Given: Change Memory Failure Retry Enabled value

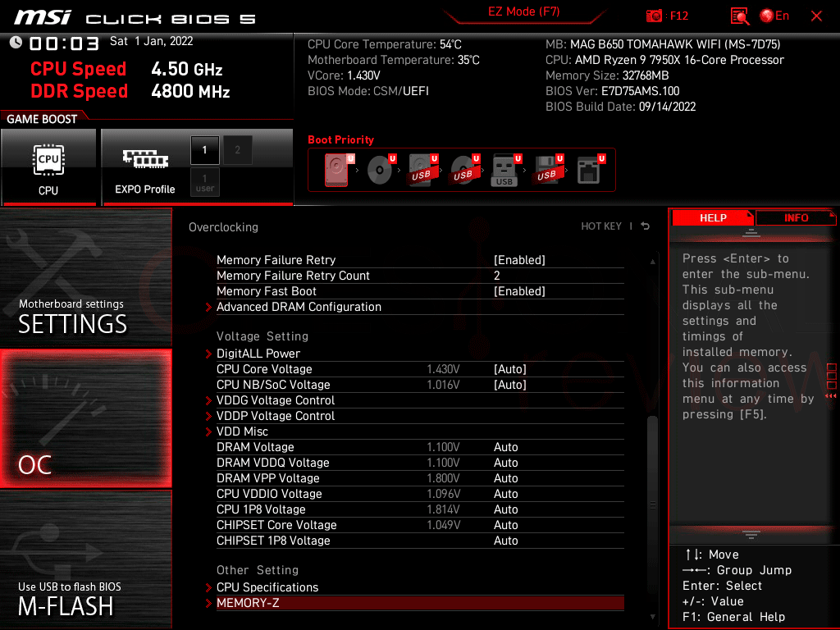Looking at the screenshot, I should point(519,260).
